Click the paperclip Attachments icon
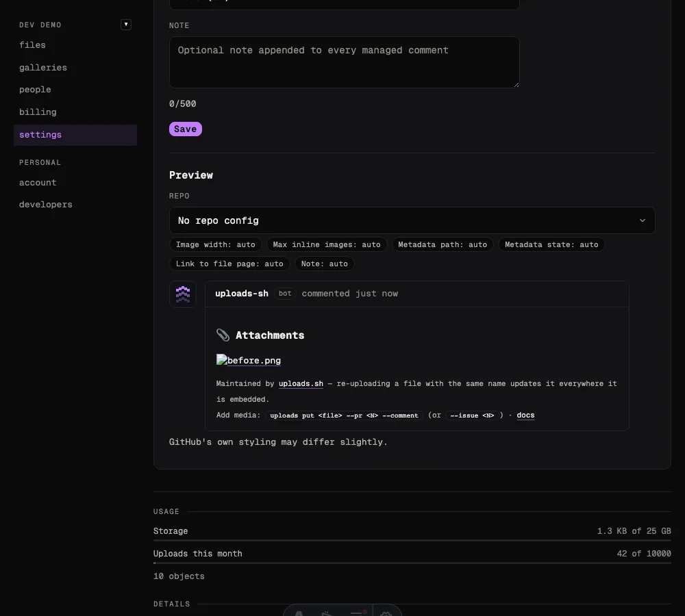This screenshot has height=616, width=685. (223, 335)
